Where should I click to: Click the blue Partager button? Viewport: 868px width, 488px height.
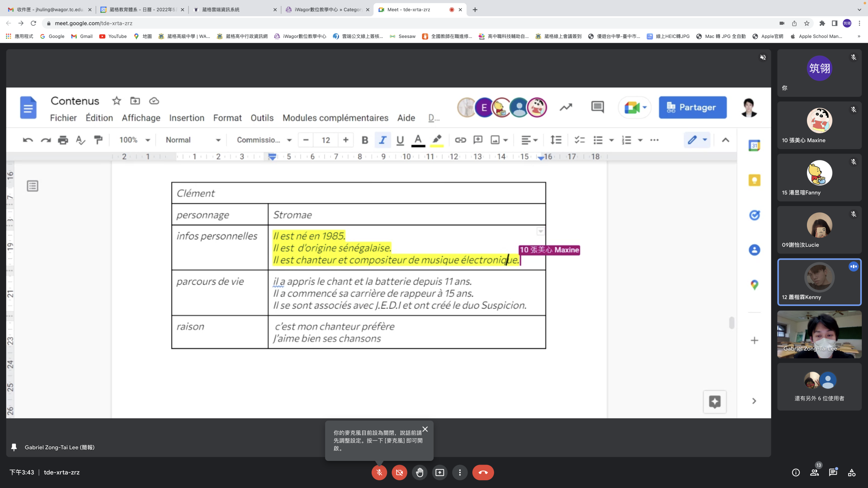tap(692, 107)
